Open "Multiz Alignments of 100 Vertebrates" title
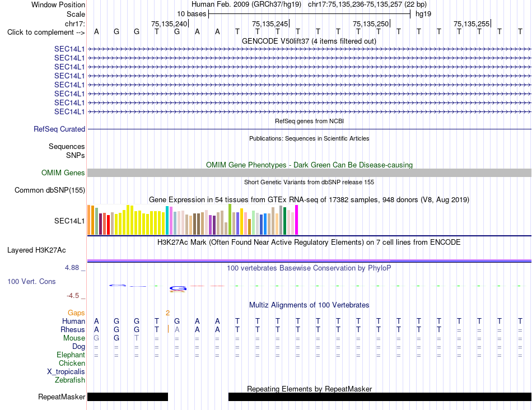The image size is (532, 410). tap(309, 305)
